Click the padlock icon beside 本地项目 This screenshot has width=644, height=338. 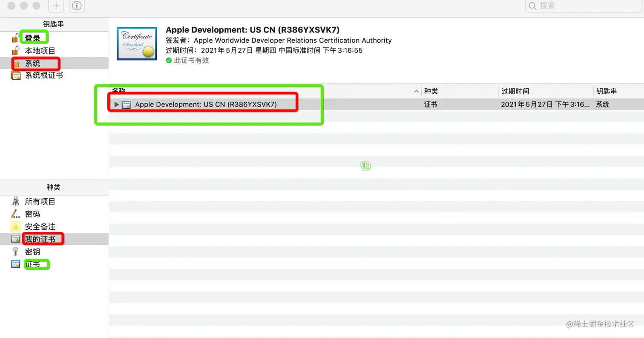(x=16, y=50)
